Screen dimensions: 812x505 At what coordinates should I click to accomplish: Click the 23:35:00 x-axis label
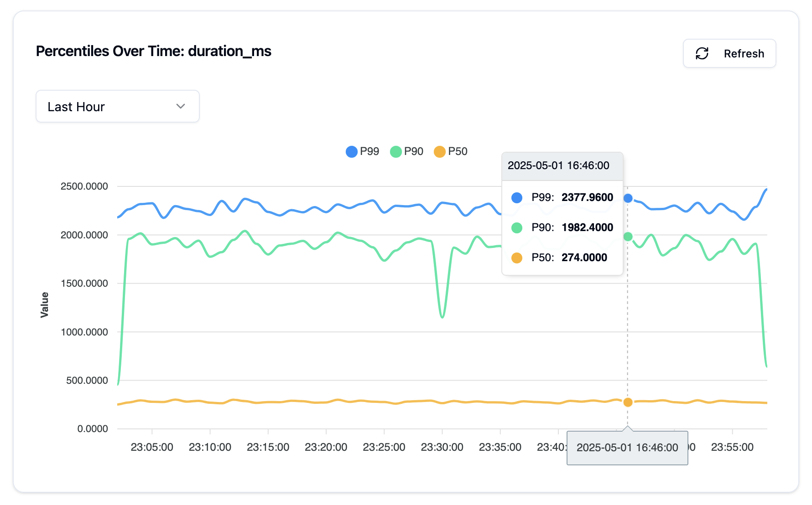pyautogui.click(x=500, y=447)
